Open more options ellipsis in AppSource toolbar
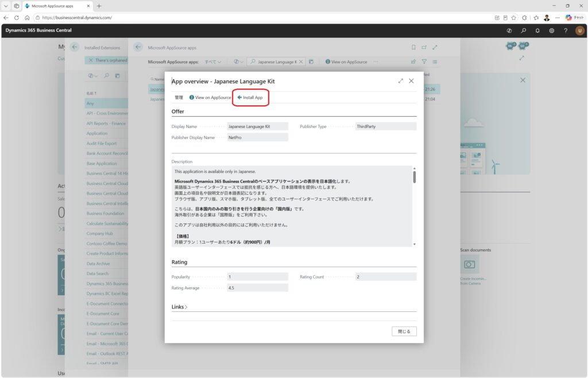588x378 pixels. (376, 62)
